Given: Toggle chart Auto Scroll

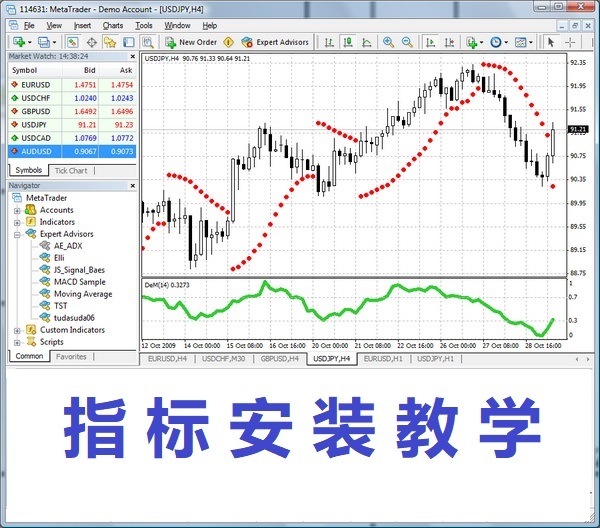Looking at the screenshot, I should pyautogui.click(x=430, y=42).
